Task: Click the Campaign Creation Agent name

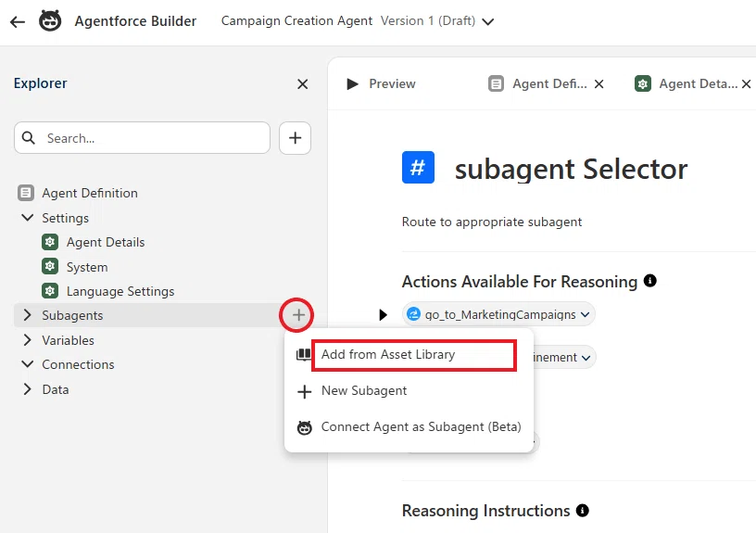Action: point(296,20)
